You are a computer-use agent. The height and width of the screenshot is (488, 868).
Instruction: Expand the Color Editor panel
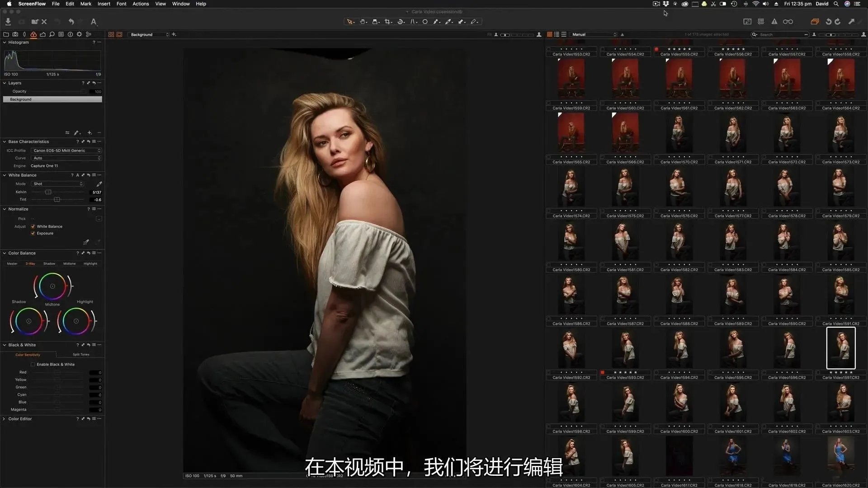5,419
